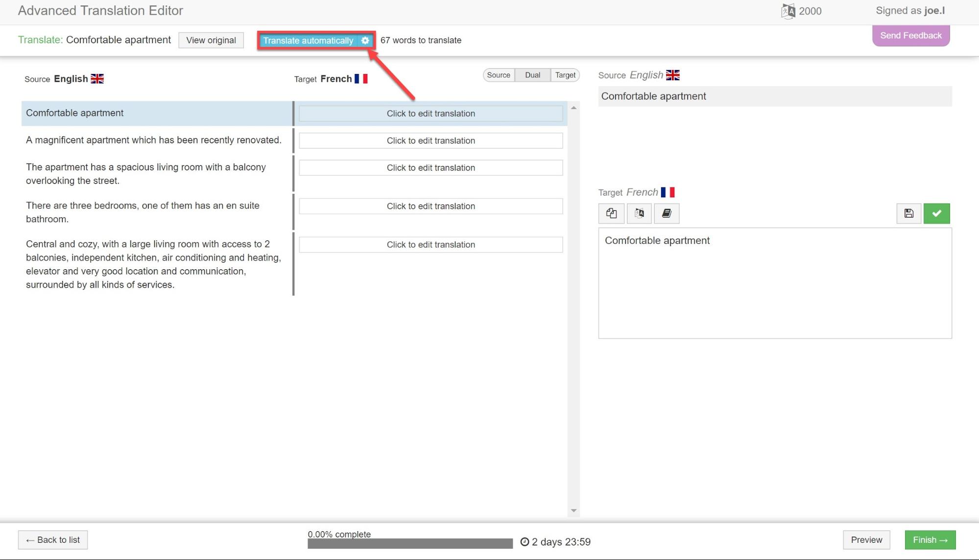Click the copy source text icon

(x=611, y=213)
